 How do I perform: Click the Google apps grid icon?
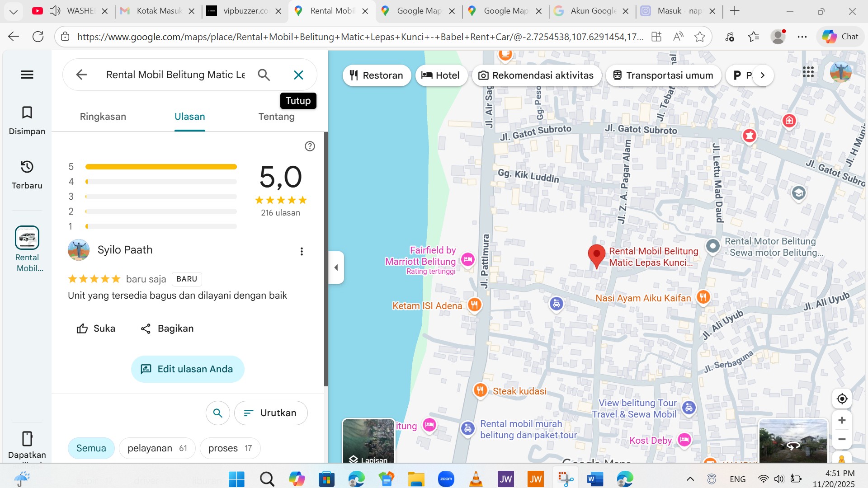tap(808, 72)
